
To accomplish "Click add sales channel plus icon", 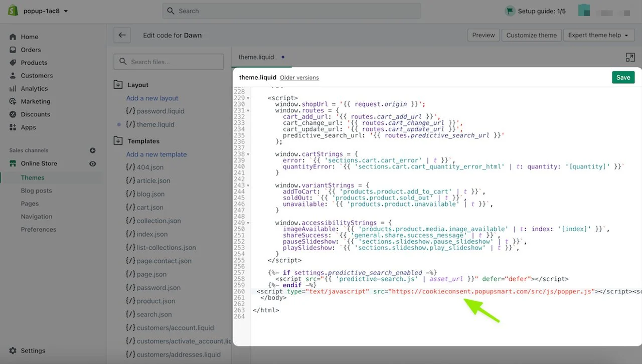I will 92,150.
